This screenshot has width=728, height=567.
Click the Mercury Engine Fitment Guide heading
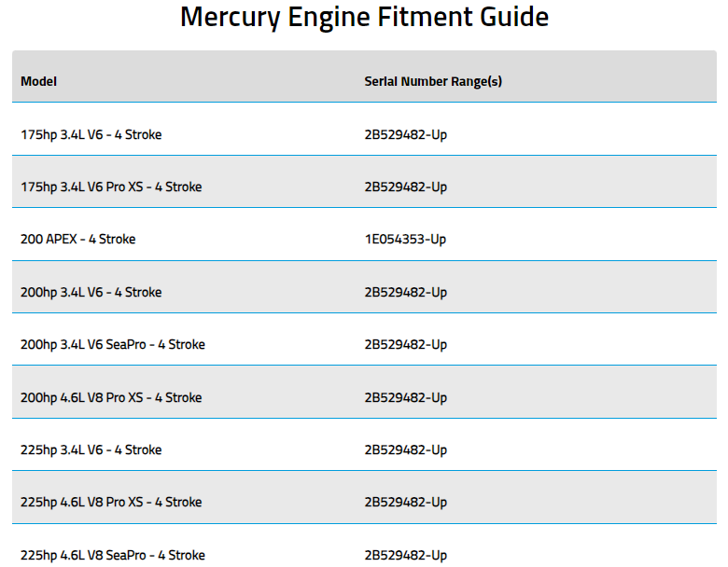[x=364, y=17]
